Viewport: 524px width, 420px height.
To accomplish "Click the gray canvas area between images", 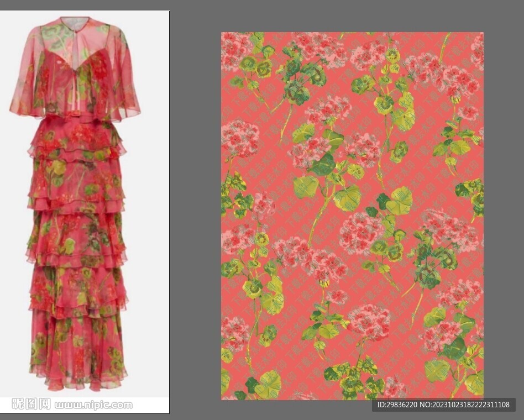I will [195, 221].
